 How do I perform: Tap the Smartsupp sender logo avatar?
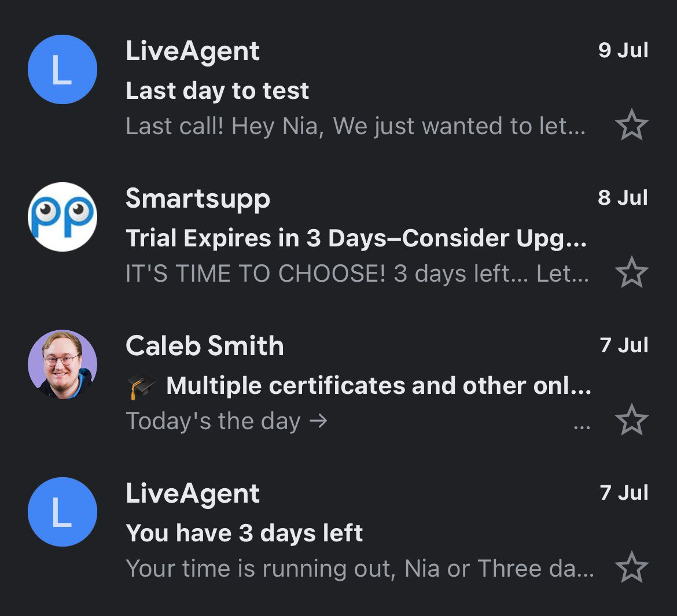[x=62, y=217]
